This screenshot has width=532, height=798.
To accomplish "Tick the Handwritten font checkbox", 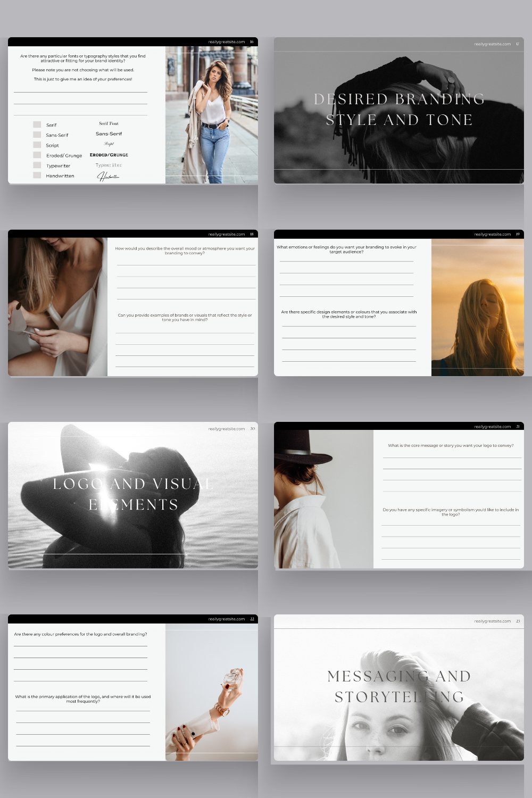I will (37, 175).
